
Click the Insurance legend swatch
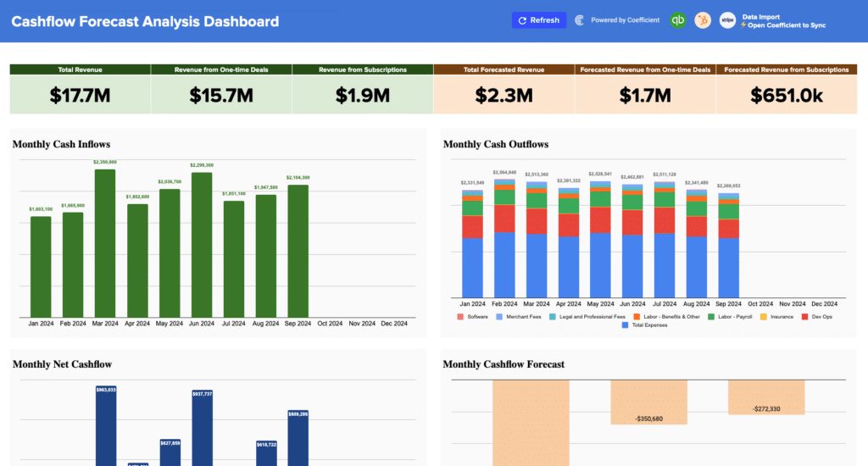point(764,317)
